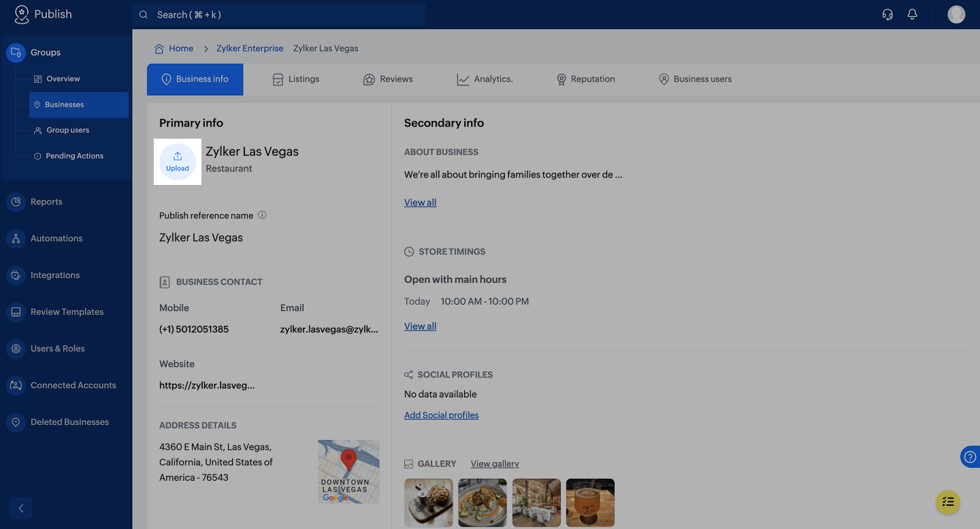The height and width of the screenshot is (529, 980).
Task: Open the first gallery photo thumbnail
Action: [x=429, y=503]
